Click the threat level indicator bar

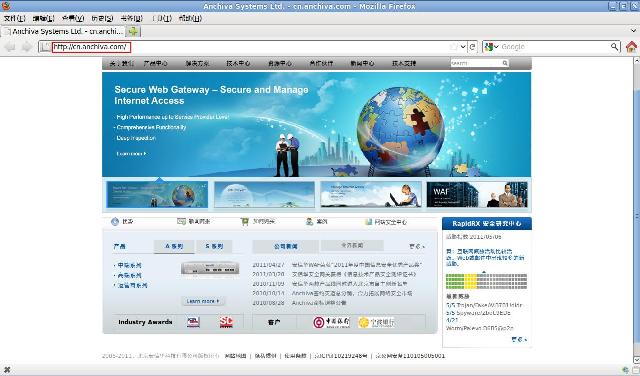486,281
